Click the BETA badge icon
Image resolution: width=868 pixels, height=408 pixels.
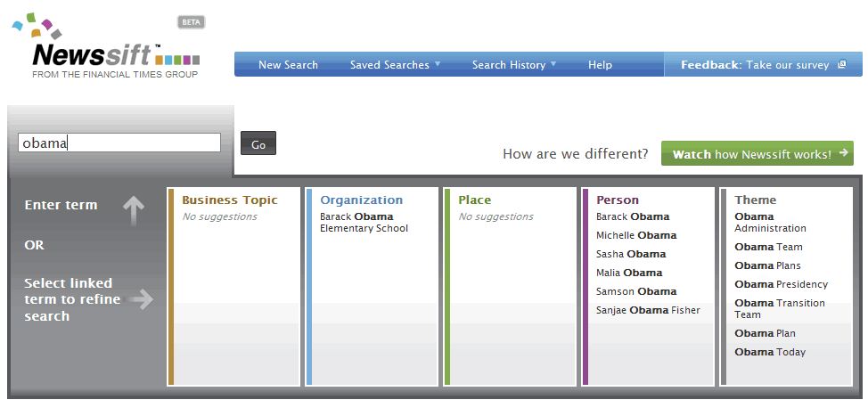[x=192, y=22]
